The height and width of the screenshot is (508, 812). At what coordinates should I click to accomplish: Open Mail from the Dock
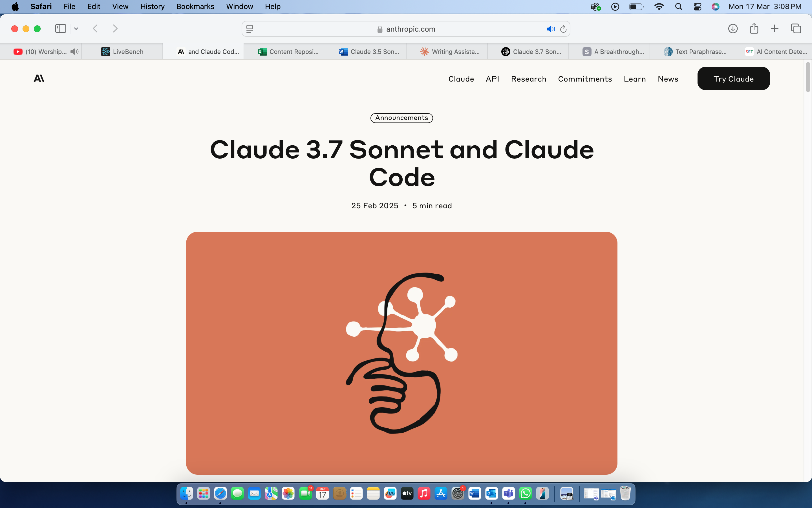point(254,494)
